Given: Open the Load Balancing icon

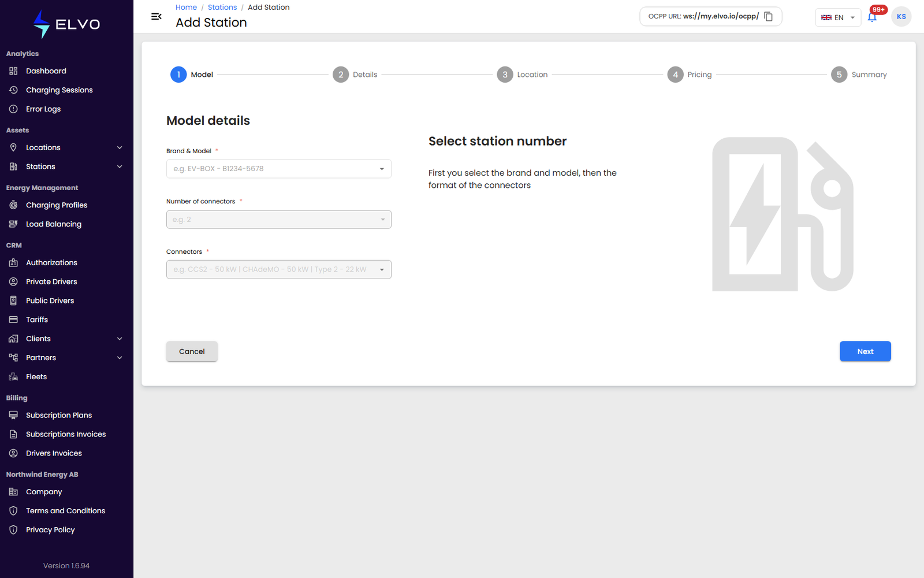Looking at the screenshot, I should pos(13,224).
